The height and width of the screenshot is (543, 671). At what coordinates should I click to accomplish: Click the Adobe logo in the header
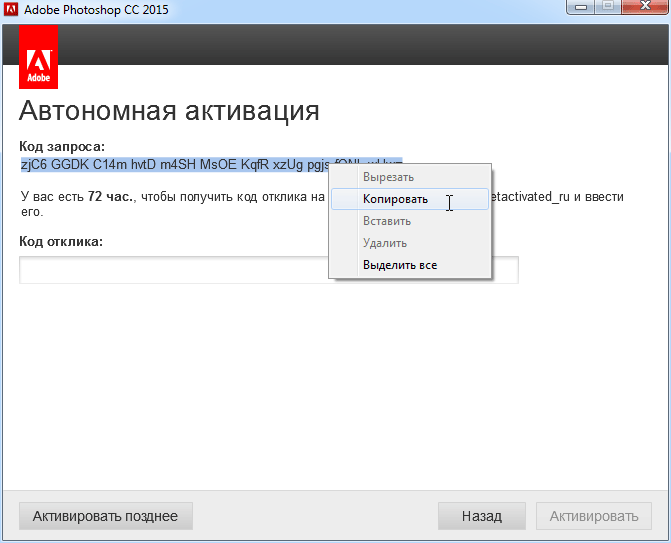coord(39,57)
